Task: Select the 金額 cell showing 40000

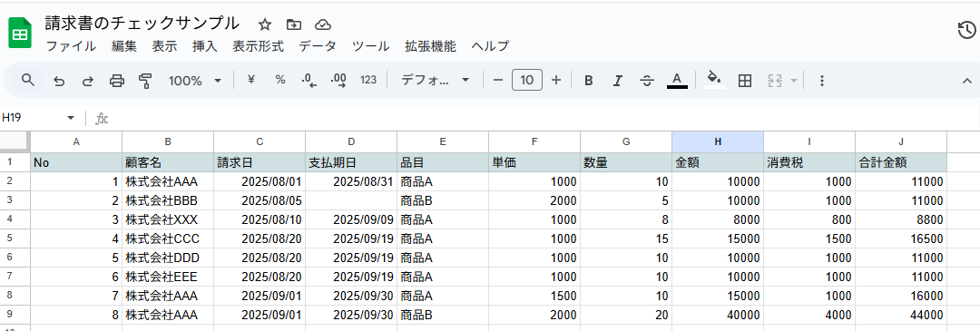Action: coord(718,315)
